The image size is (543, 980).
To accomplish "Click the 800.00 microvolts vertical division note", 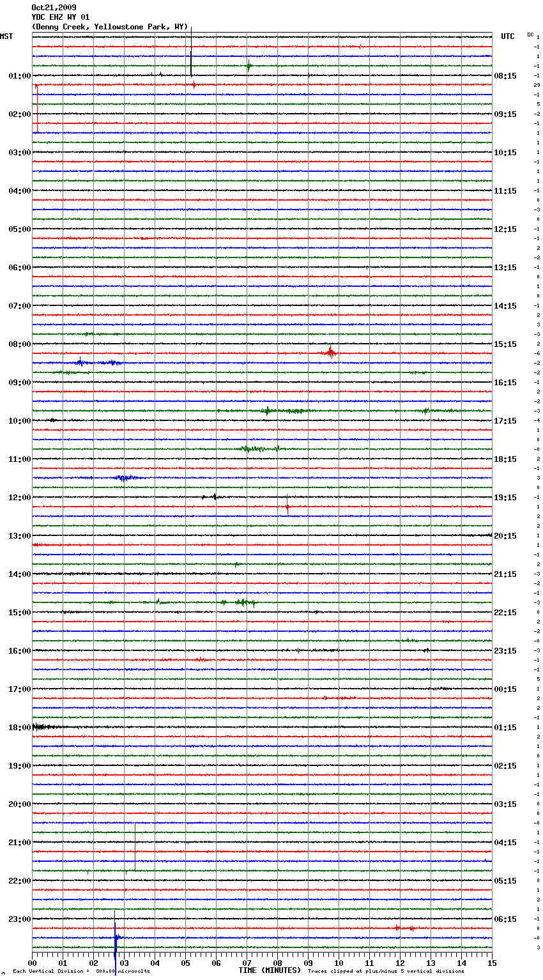I will tap(82, 971).
